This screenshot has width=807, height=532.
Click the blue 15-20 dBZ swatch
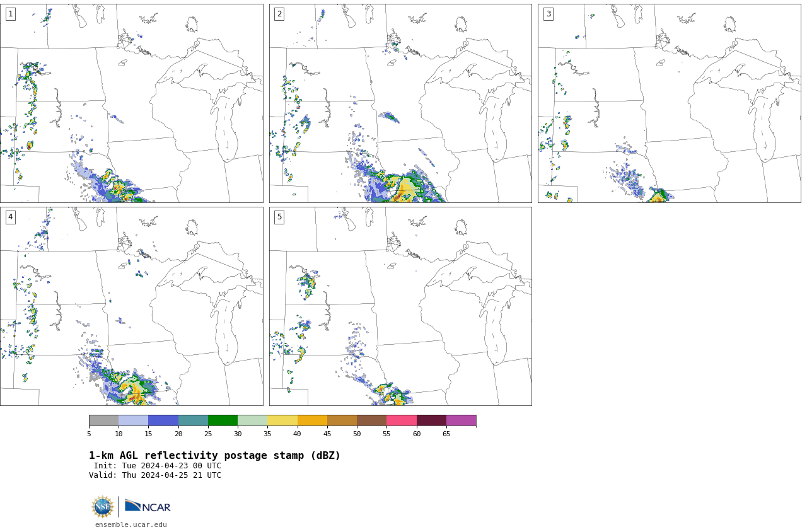[163, 420]
